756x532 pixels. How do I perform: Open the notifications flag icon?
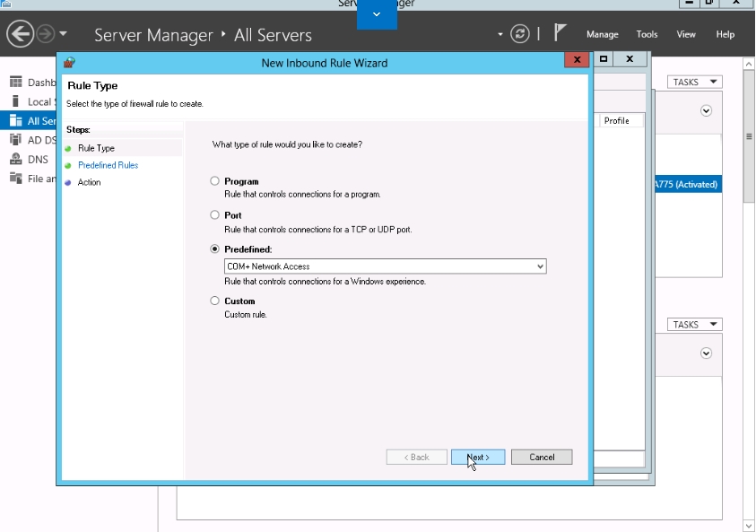(560, 33)
